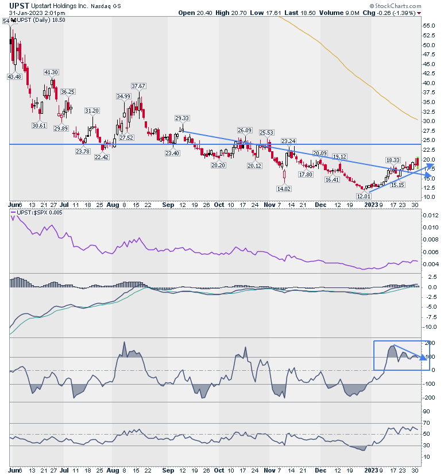Click the 30.61 low price label
The height and width of the screenshot is (476, 448).
(39, 125)
